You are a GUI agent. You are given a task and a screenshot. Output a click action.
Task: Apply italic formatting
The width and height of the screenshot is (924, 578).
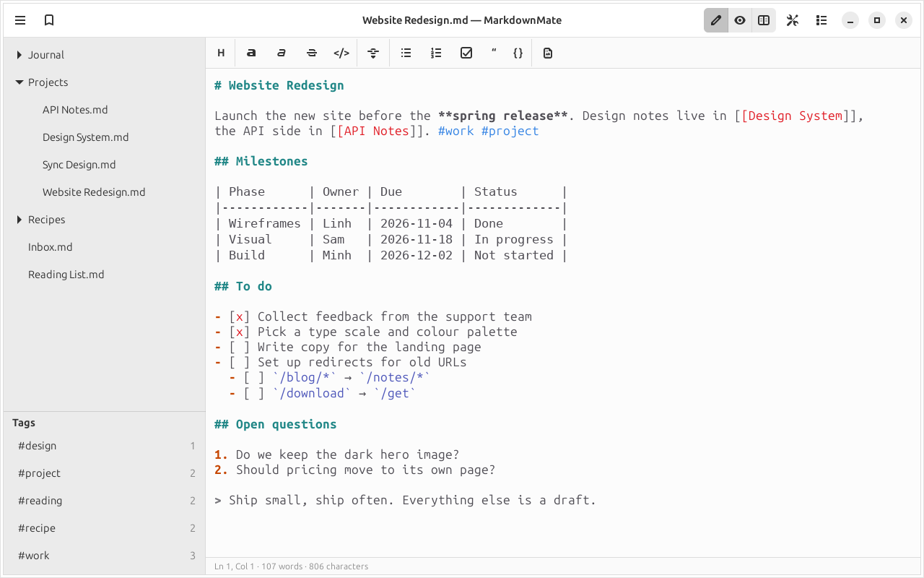pos(282,53)
